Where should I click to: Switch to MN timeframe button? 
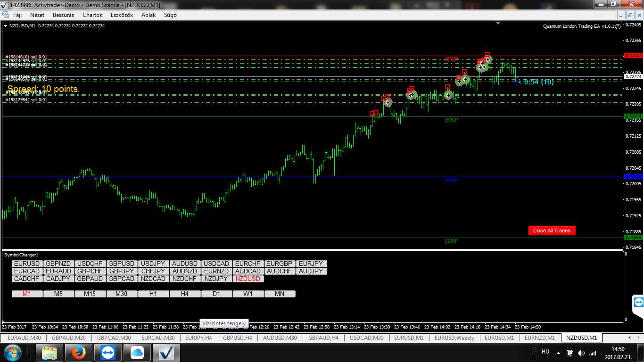280,294
